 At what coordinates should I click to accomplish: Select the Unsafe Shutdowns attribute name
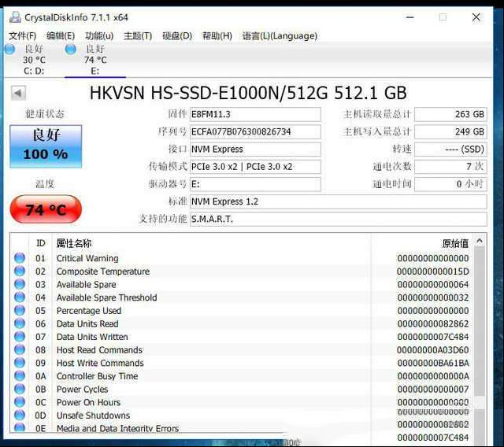pos(93,416)
